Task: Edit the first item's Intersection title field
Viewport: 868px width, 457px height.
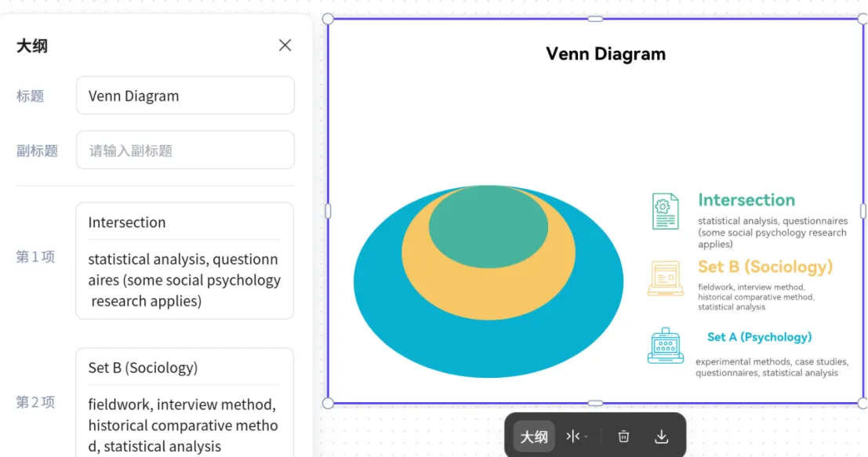Action: (x=184, y=223)
